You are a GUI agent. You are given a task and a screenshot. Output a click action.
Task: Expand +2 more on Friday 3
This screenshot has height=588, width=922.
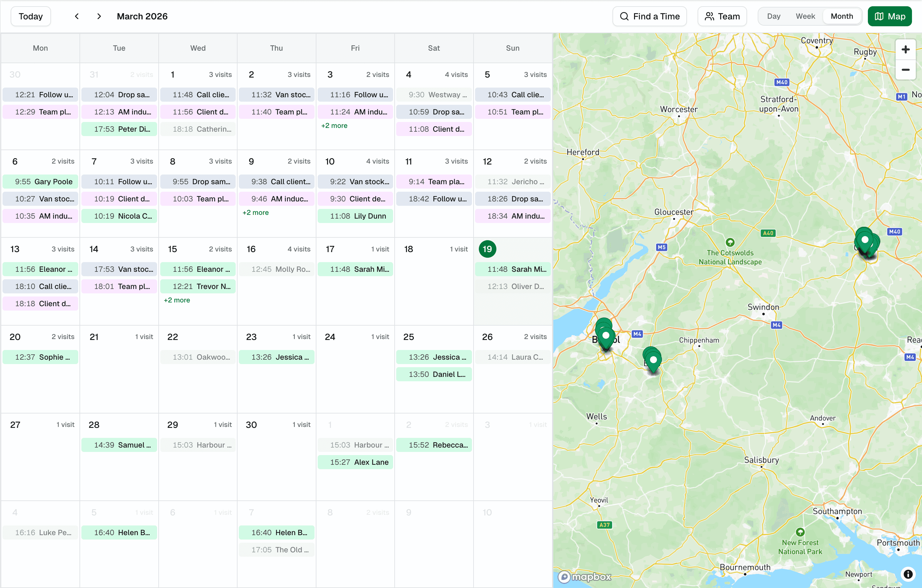pos(334,125)
